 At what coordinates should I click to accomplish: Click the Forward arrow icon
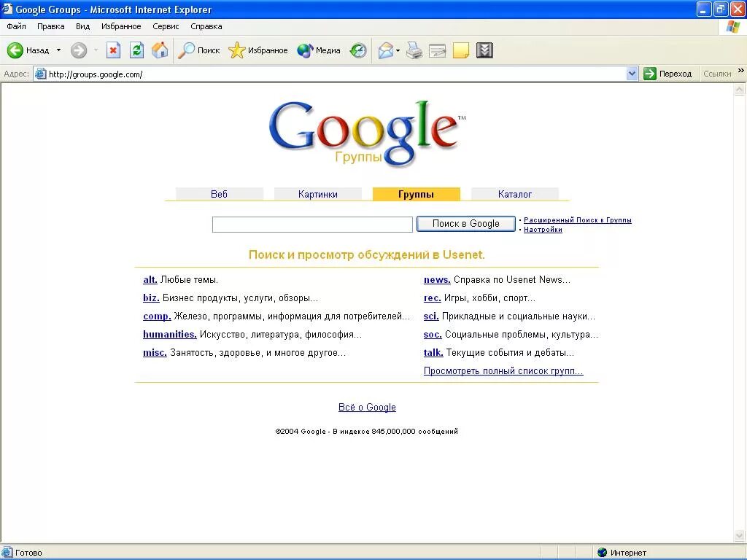coord(79,50)
